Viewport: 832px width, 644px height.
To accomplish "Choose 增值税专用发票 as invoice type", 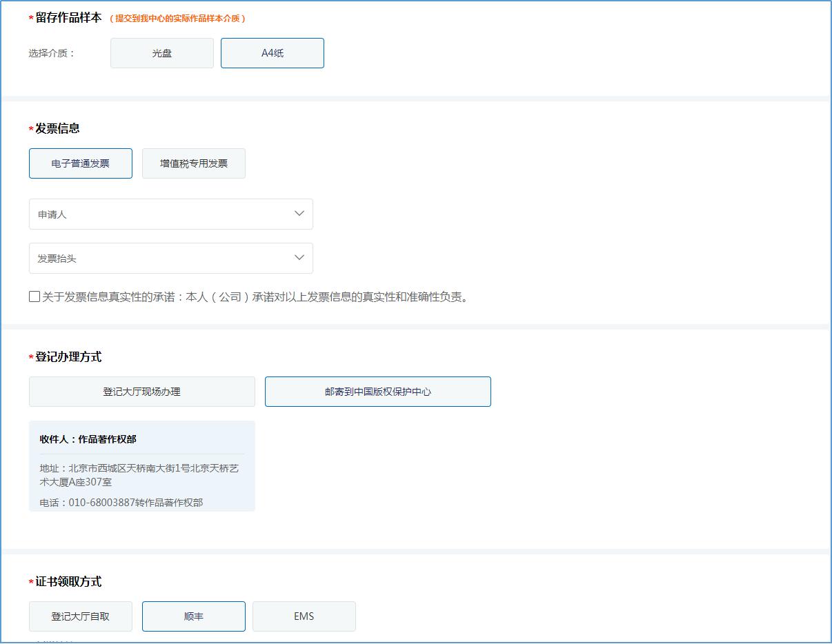I will click(x=193, y=163).
